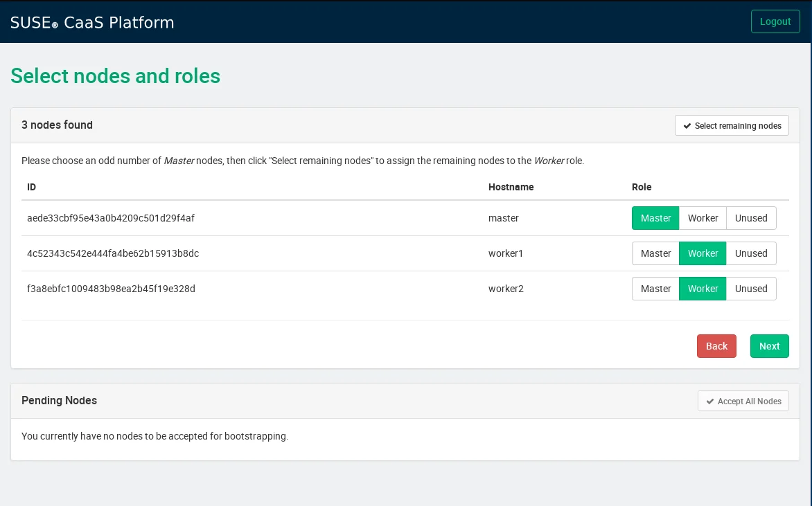Mark master host as Unused
This screenshot has width=812, height=506.
(x=751, y=218)
